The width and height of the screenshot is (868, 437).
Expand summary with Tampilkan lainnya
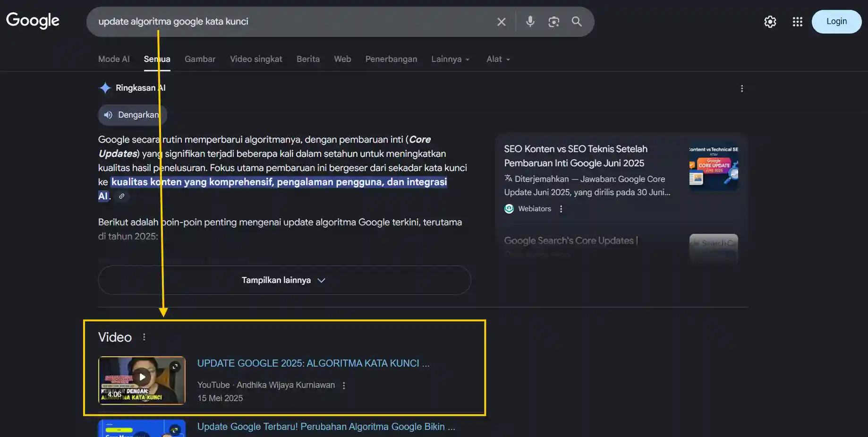(284, 280)
